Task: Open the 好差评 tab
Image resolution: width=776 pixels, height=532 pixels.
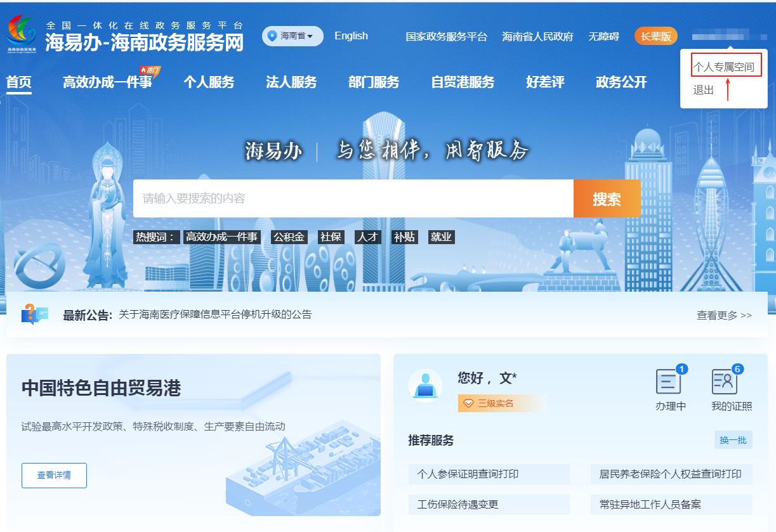Action: point(545,82)
